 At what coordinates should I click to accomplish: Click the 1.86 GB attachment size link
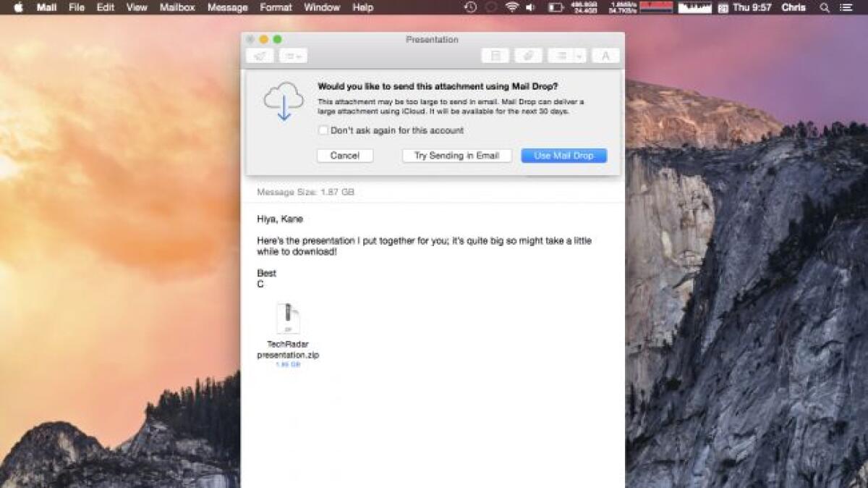(289, 365)
